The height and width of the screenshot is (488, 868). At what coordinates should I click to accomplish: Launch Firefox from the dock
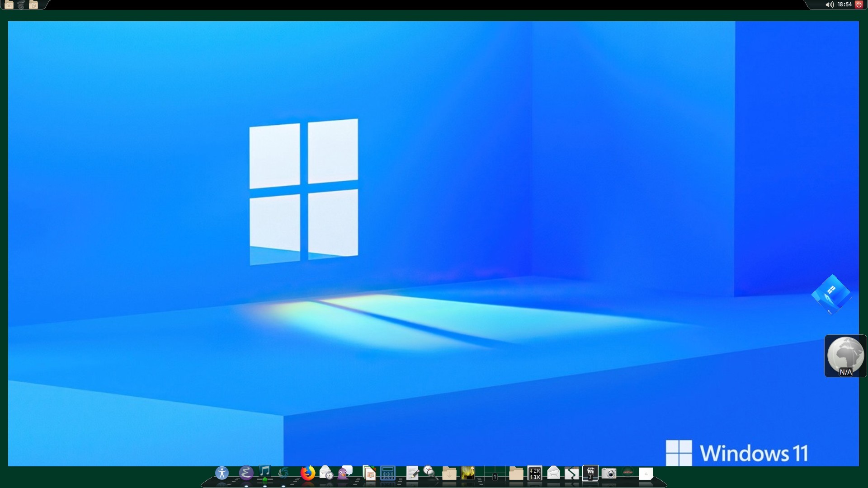pos(308,473)
